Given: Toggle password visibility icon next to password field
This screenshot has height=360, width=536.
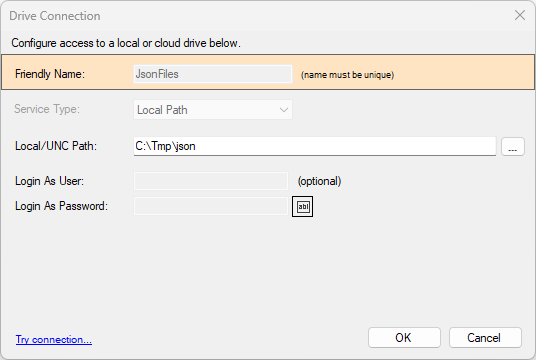Looking at the screenshot, I should (303, 206).
